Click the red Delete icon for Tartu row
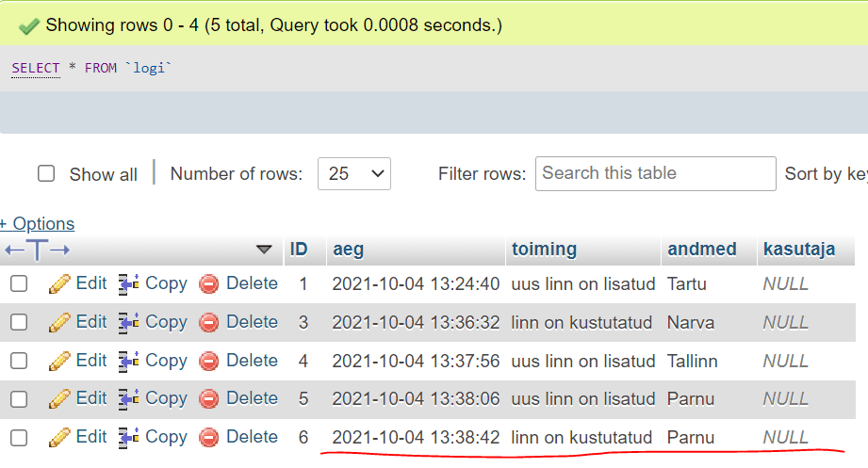Screen dimensions: 868x468 209,283
